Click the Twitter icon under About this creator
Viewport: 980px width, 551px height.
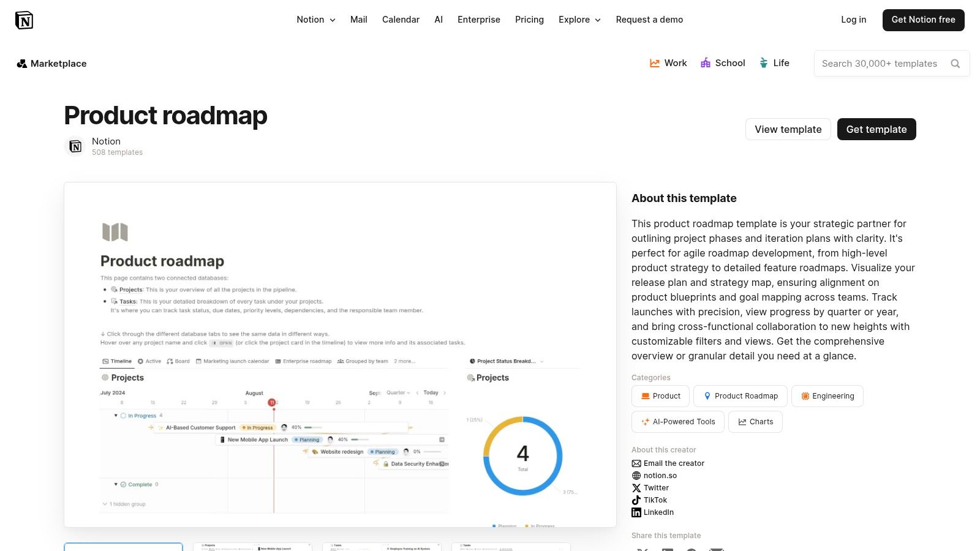(636, 488)
